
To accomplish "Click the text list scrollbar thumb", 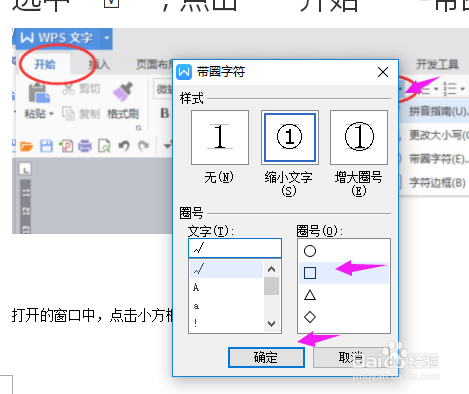I will coord(272,286).
